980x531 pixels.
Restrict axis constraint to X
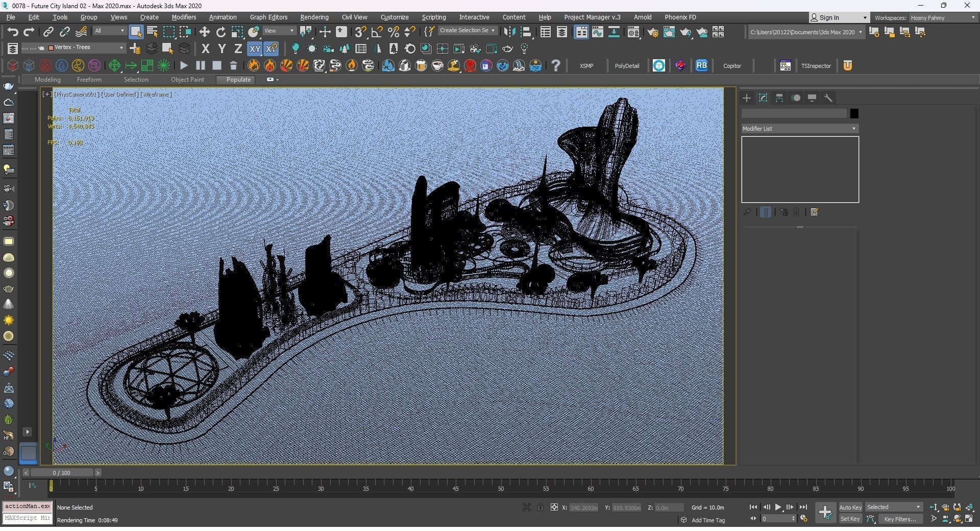click(206, 49)
